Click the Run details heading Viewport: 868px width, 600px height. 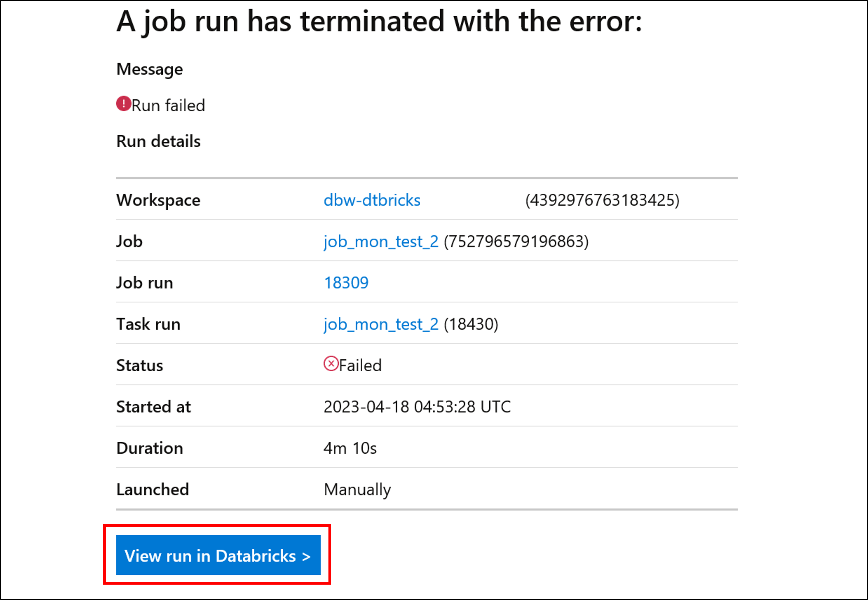[158, 141]
